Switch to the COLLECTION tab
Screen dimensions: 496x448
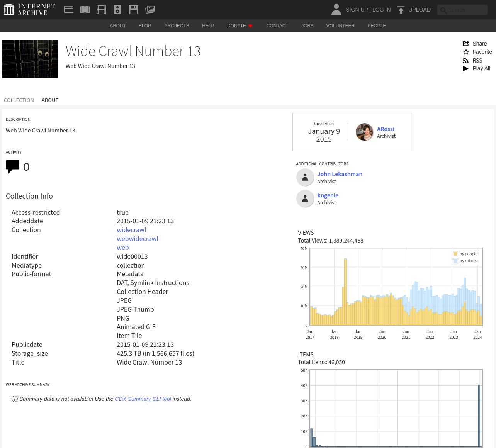click(x=19, y=100)
